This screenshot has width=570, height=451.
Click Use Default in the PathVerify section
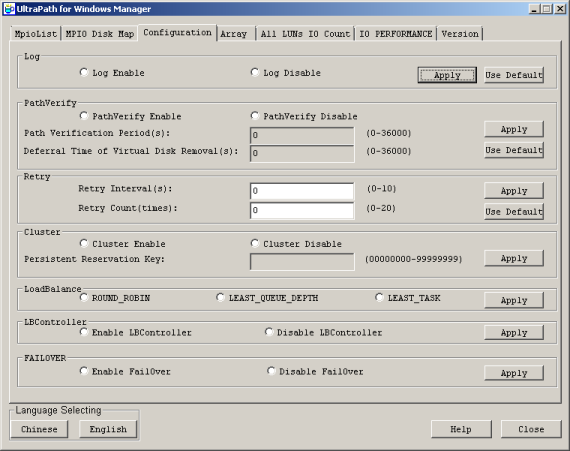[514, 150]
